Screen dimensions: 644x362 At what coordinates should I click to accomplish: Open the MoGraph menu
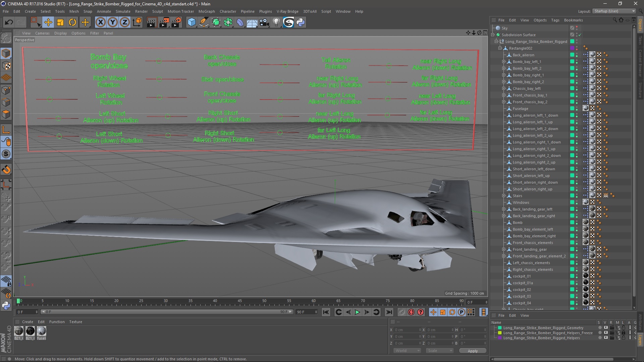207,11
